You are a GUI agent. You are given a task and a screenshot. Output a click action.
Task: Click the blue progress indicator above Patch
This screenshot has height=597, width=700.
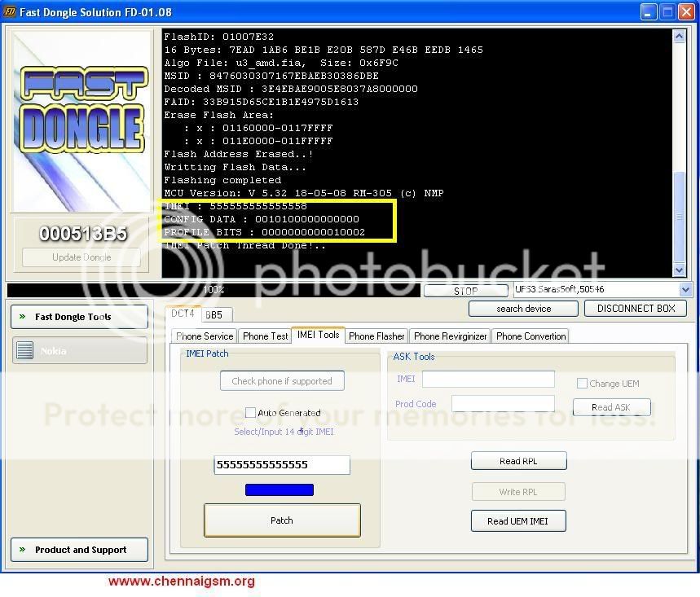point(280,489)
